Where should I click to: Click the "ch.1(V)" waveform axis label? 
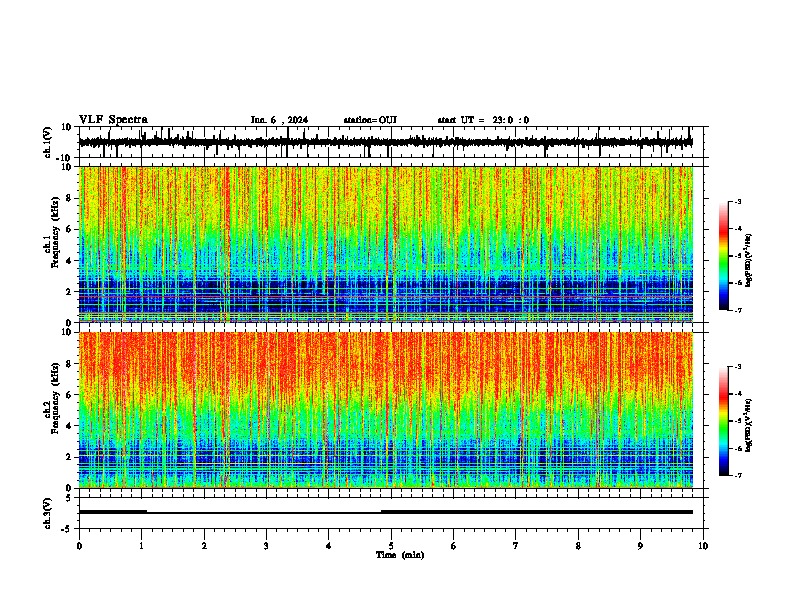(48, 142)
